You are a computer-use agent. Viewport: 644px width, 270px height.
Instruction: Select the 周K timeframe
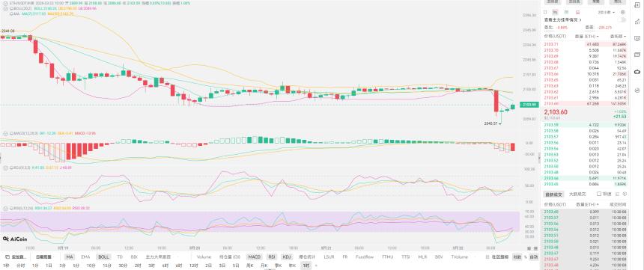pyautogui.click(x=249, y=266)
